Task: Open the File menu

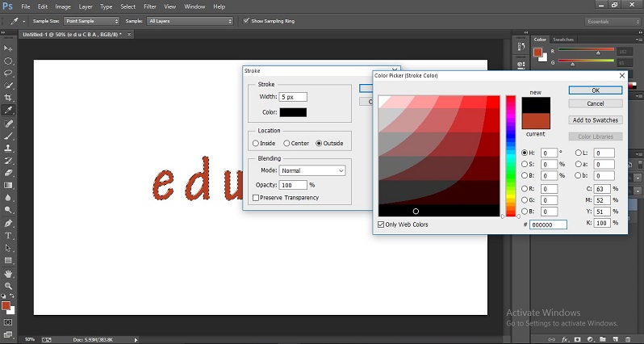Action: pos(26,6)
